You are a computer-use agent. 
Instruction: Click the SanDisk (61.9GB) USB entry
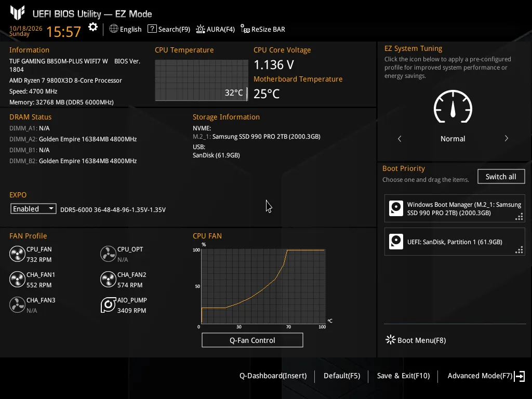tap(216, 155)
